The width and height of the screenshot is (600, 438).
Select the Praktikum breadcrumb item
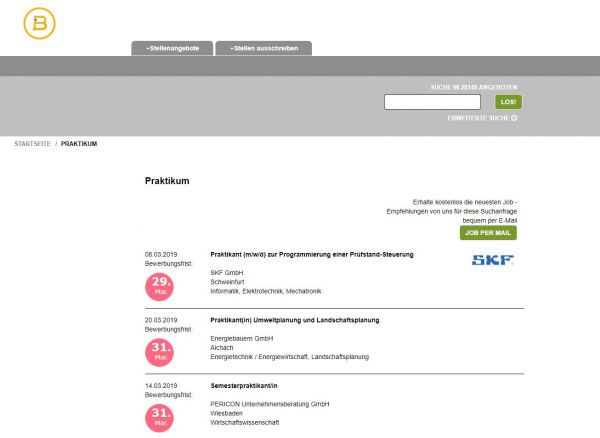coord(79,144)
